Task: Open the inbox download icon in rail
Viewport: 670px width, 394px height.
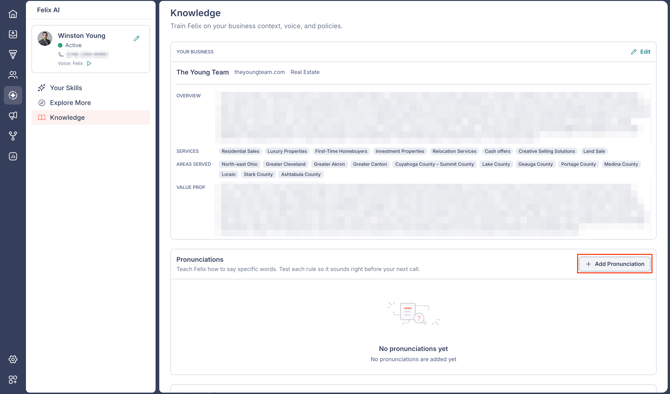Action: click(13, 34)
